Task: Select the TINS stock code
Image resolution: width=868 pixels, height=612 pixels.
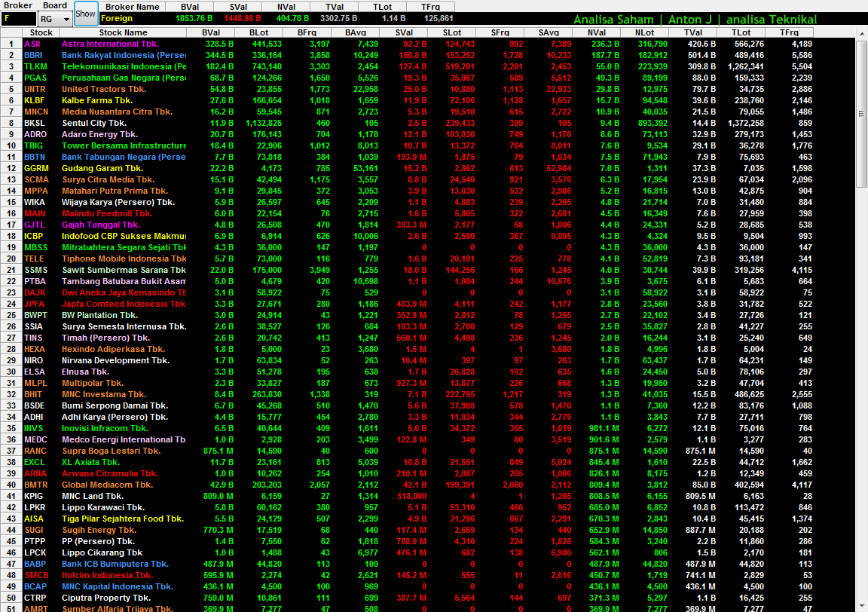Action: tap(33, 338)
